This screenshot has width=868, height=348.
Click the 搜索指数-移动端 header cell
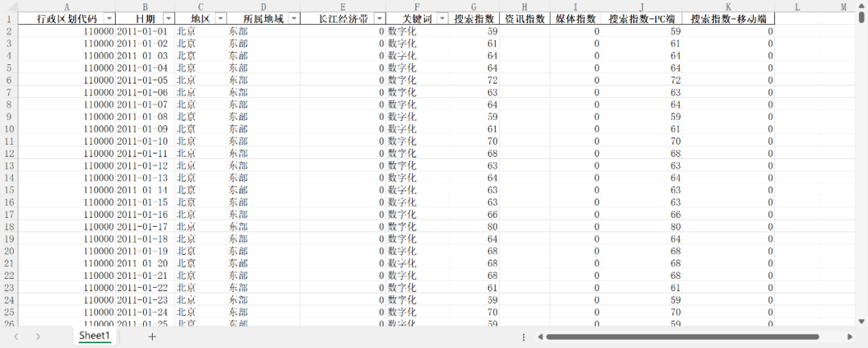point(728,18)
